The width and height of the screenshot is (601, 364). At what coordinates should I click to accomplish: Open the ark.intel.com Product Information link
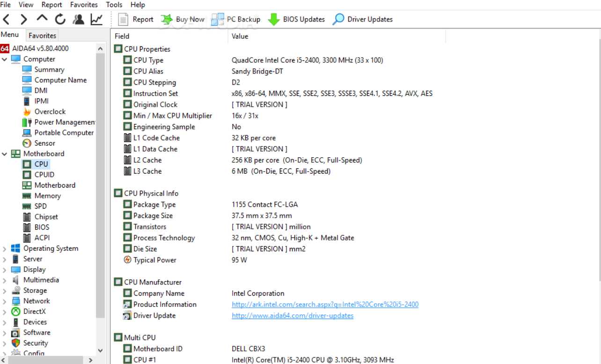pos(325,305)
